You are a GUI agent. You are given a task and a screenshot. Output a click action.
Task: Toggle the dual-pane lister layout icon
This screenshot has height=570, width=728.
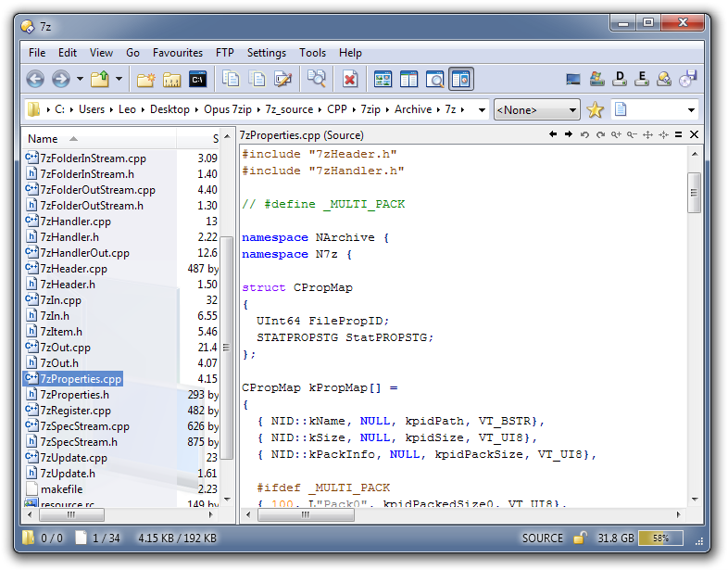pos(409,80)
